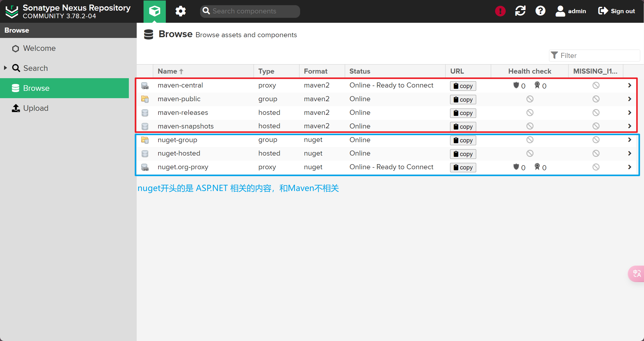The image size is (644, 341).
Task: Select the Browse sidebar item
Action: [x=64, y=88]
